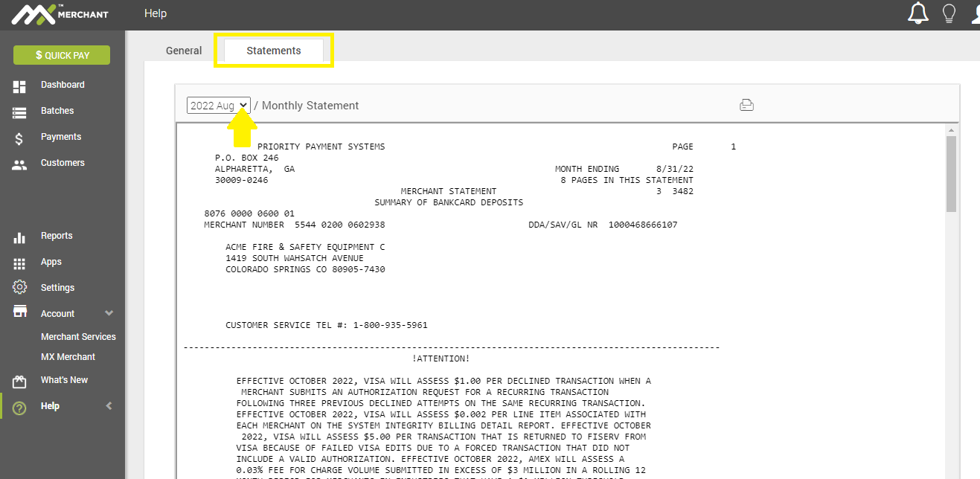
Task: Go to Payments in sidebar
Action: [x=61, y=137]
